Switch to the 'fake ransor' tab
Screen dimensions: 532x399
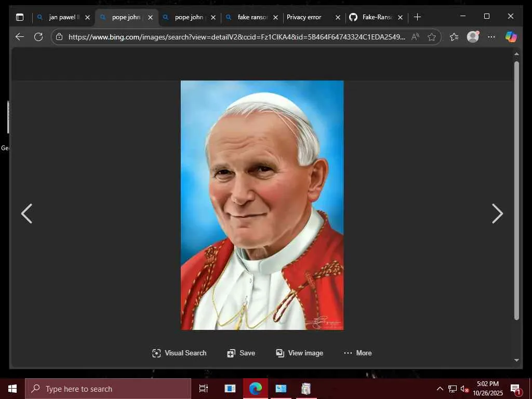click(x=252, y=17)
